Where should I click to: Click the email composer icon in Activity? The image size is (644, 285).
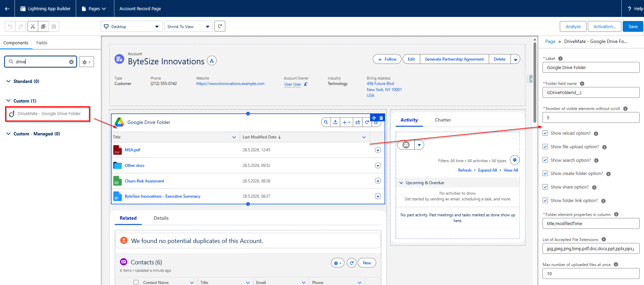pyautogui.click(x=406, y=145)
